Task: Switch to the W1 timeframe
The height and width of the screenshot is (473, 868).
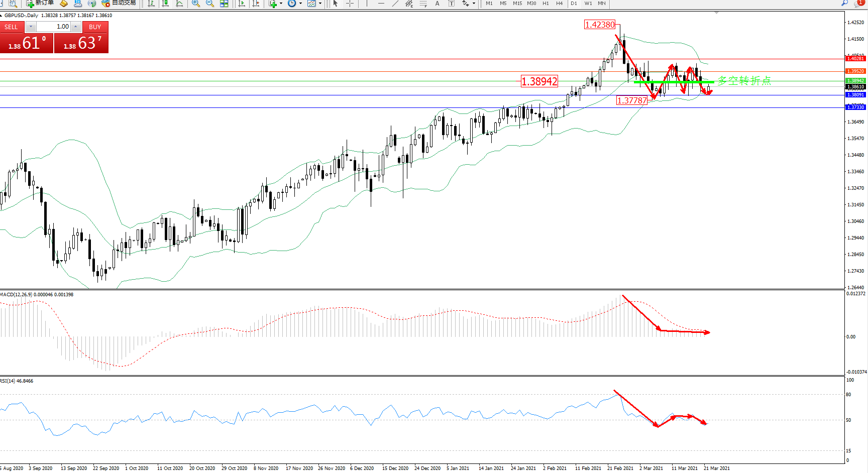Action: coord(588,4)
